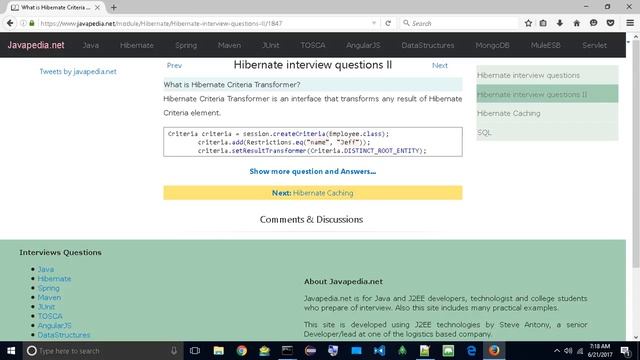Open the DataStructures menu in navbar
This screenshot has width=640, height=360.
[428, 45]
